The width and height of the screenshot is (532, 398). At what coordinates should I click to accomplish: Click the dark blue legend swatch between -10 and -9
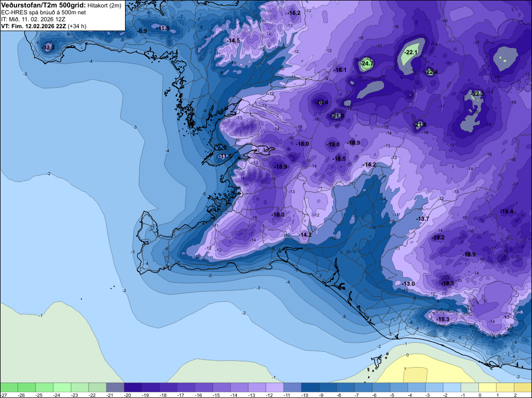point(310,387)
